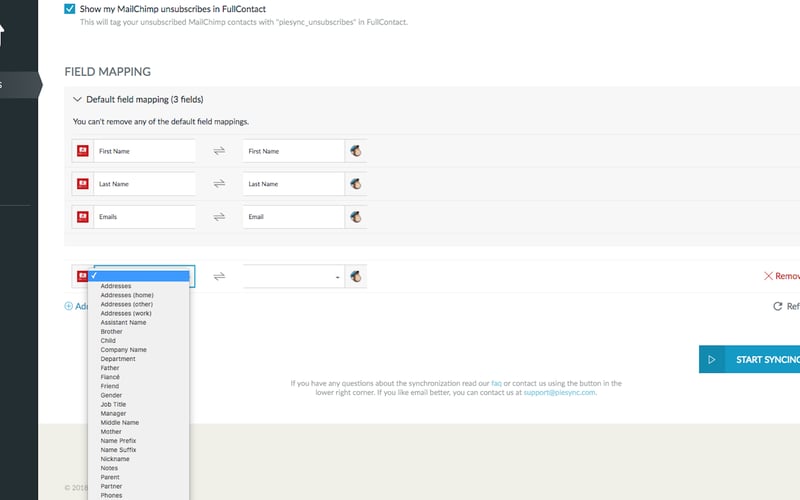
Task: Select Partner from the list
Action: click(x=111, y=487)
